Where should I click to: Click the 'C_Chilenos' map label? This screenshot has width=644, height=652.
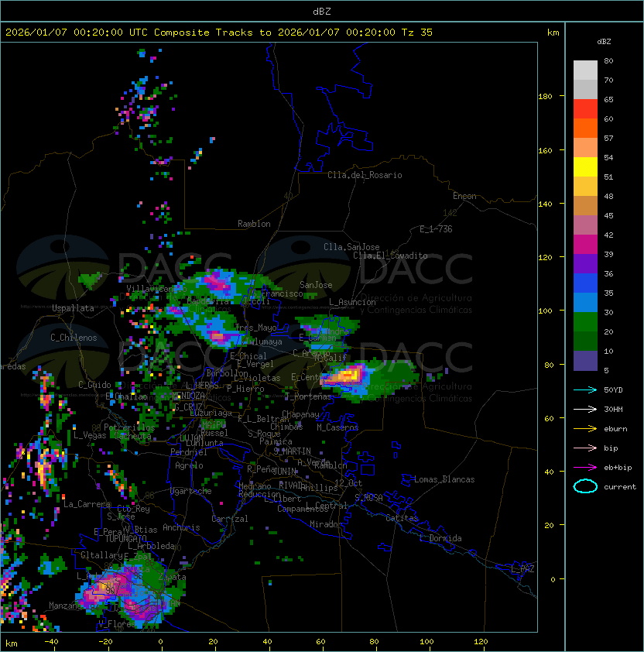coord(74,338)
